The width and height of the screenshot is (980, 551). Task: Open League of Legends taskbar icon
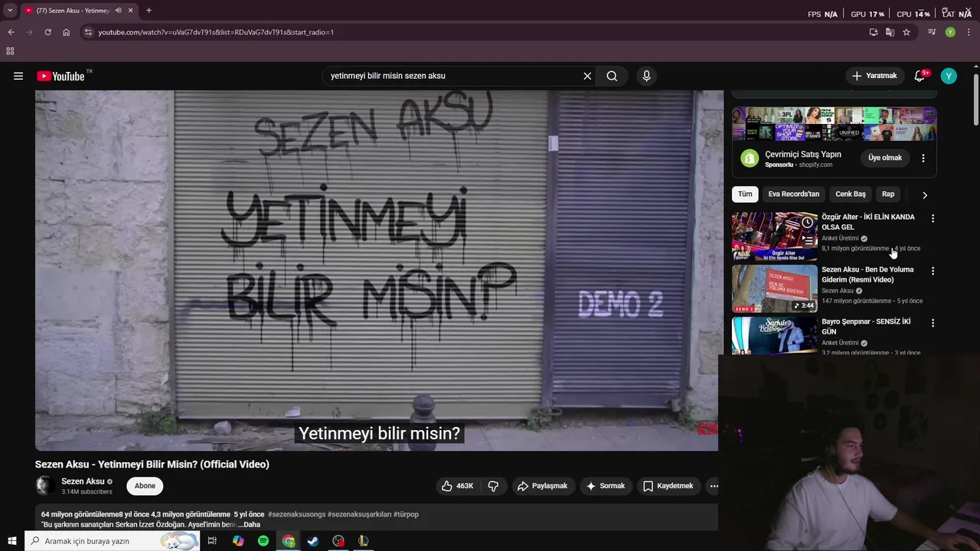point(363,541)
